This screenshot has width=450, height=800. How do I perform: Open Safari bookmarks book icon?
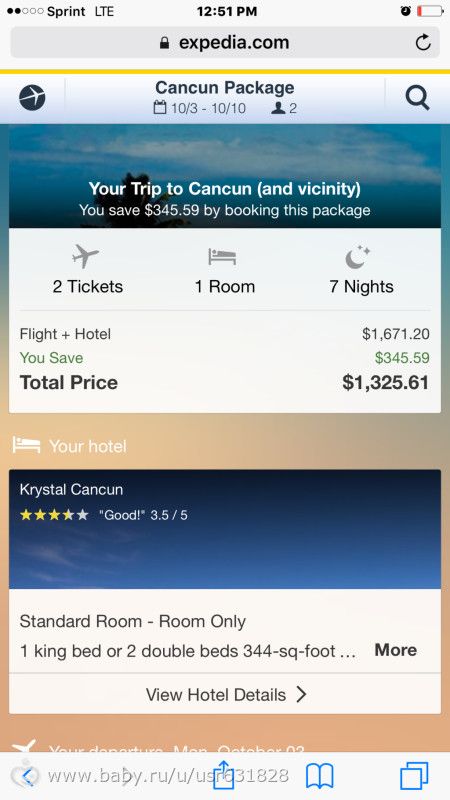click(319, 776)
